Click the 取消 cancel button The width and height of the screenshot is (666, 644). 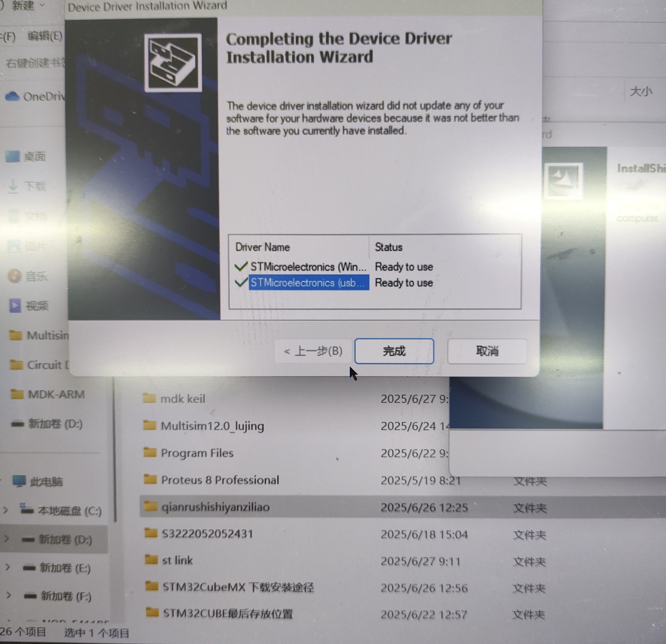tap(487, 351)
